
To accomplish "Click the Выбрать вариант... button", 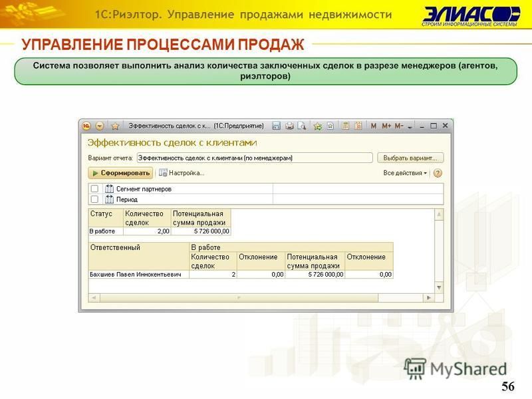I will pos(410,158).
